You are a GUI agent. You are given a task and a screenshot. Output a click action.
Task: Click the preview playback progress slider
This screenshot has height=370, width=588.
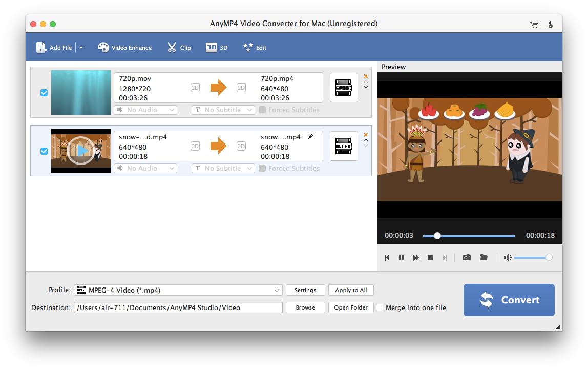coord(468,236)
